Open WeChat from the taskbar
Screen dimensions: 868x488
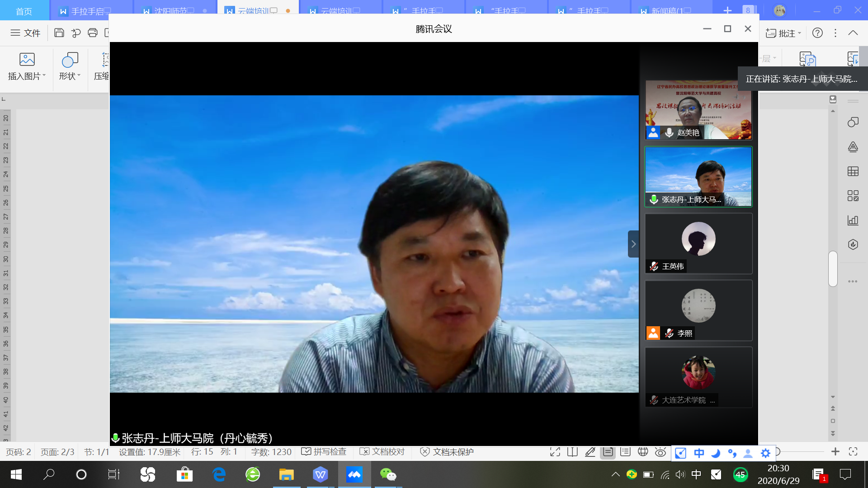tap(388, 474)
